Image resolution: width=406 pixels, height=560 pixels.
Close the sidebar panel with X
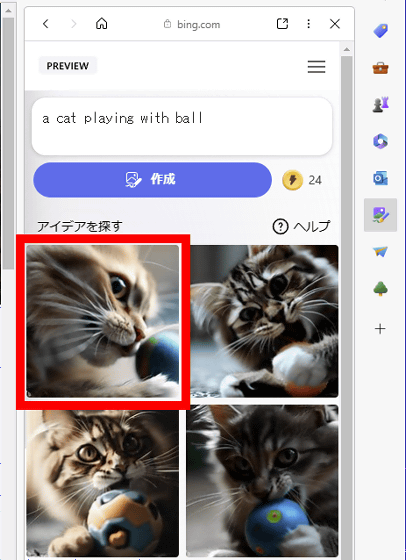(335, 24)
